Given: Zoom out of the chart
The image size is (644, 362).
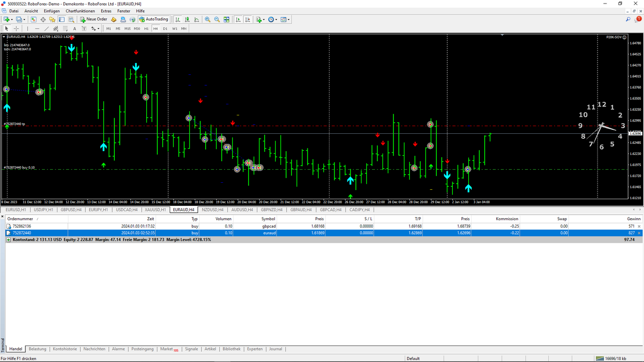Looking at the screenshot, I should coord(217,19).
